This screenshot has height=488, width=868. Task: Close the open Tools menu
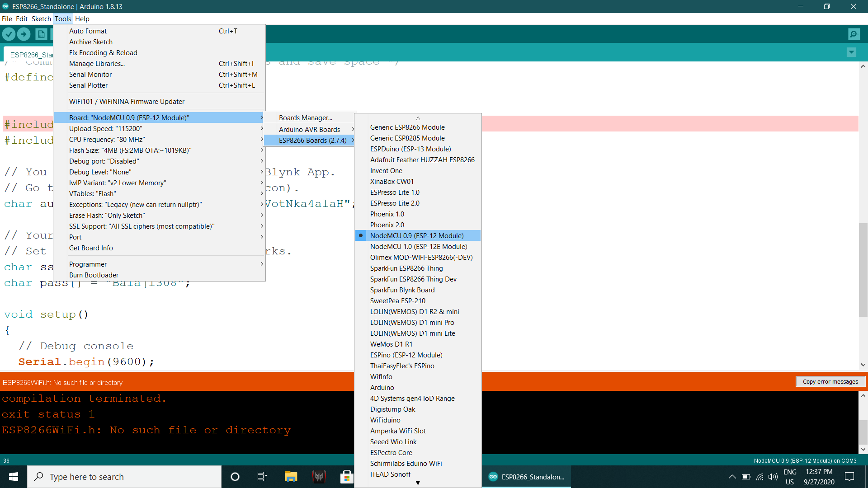[x=63, y=19]
